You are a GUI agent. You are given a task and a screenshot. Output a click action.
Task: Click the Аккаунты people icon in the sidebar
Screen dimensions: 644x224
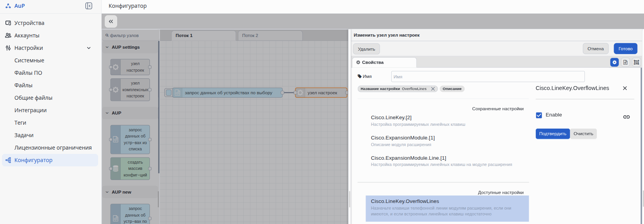(8, 35)
